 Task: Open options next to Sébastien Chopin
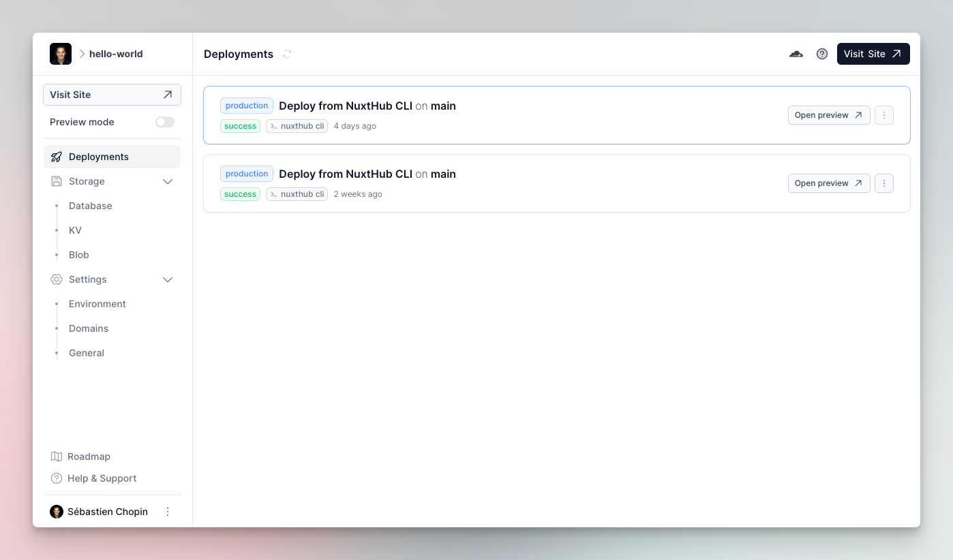click(x=168, y=511)
